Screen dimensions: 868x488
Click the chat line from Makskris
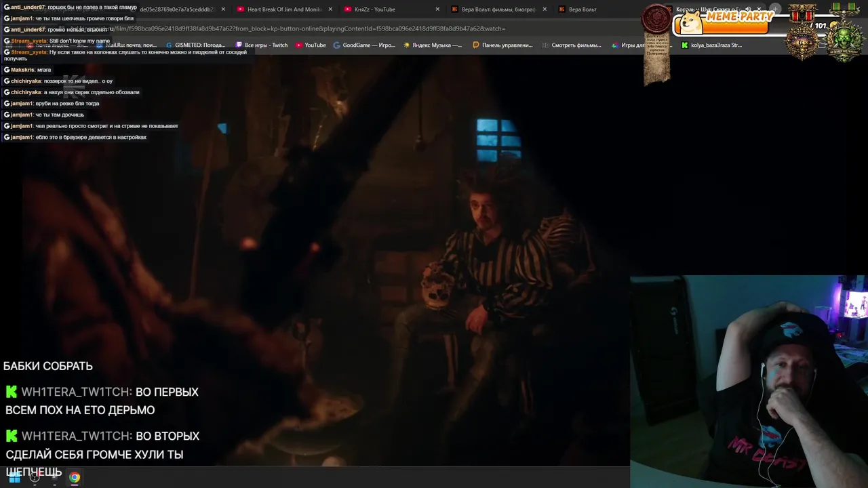[x=28, y=70]
